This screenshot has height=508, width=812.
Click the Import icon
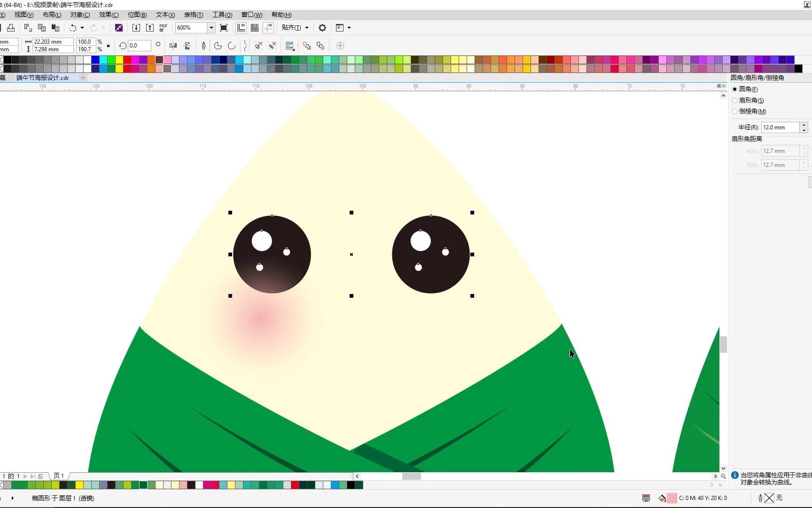tap(136, 28)
